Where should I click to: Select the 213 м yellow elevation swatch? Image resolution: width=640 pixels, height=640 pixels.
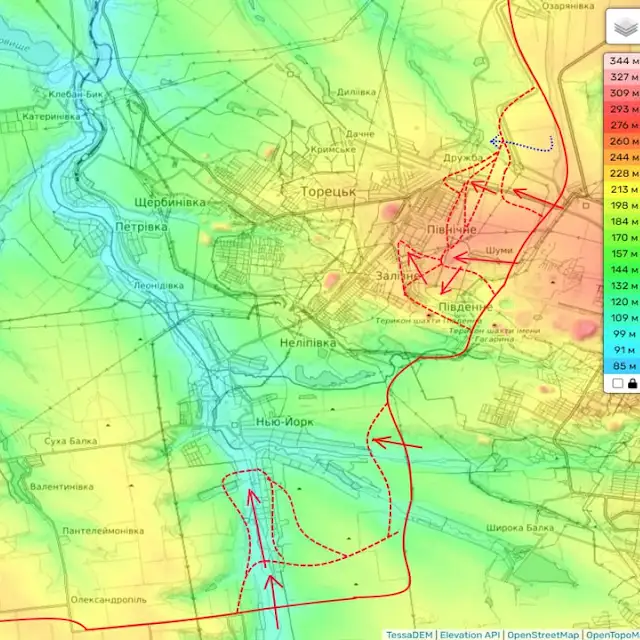click(x=620, y=189)
